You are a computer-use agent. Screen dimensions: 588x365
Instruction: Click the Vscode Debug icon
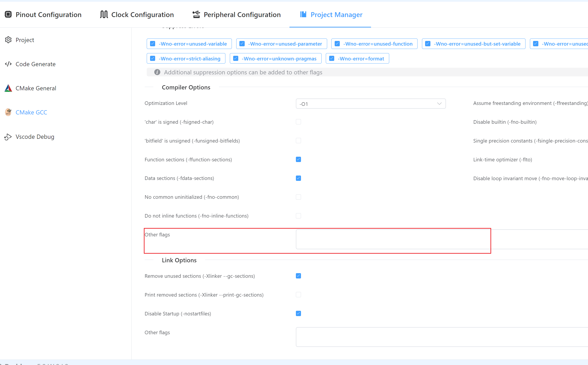click(8, 137)
